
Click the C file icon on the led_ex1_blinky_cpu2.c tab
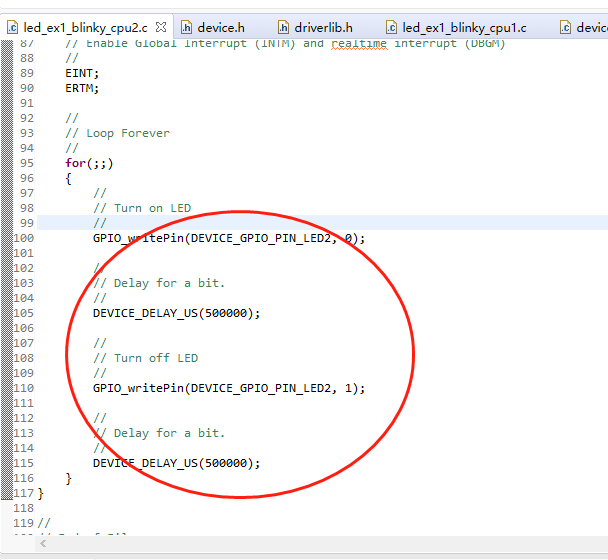point(13,28)
